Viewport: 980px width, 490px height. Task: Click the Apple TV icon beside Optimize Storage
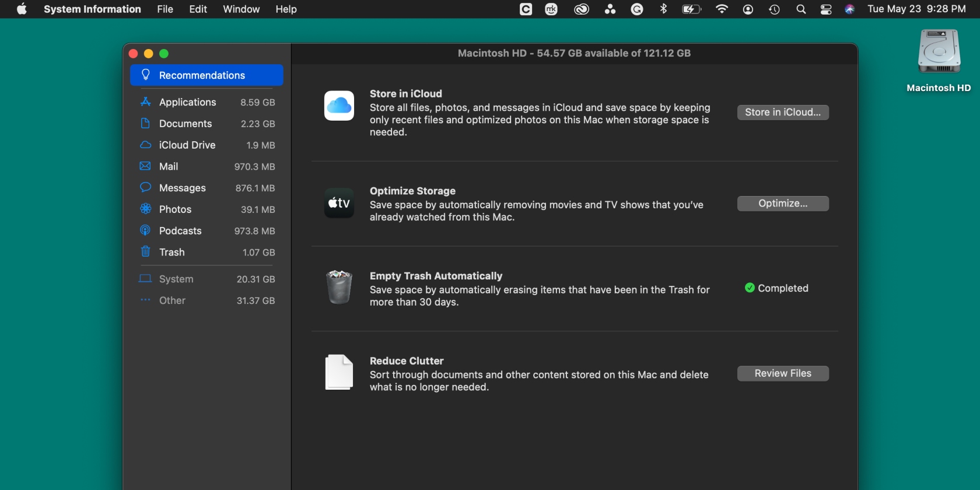click(339, 203)
